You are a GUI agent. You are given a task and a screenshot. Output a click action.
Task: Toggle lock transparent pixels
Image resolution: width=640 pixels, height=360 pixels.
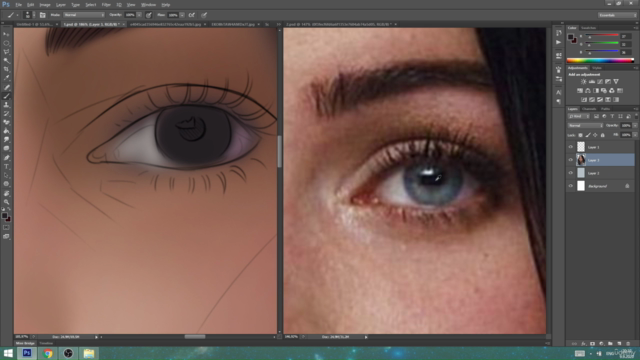click(580, 135)
